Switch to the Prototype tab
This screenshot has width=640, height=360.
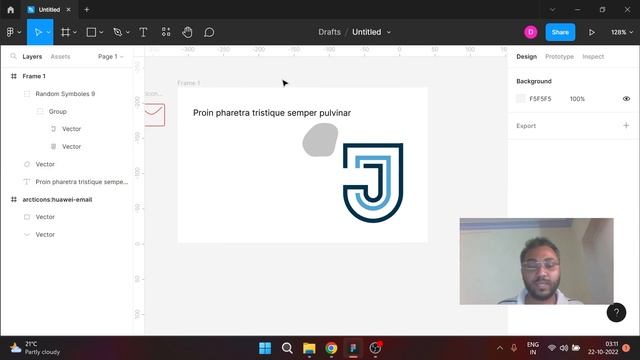pyautogui.click(x=559, y=56)
